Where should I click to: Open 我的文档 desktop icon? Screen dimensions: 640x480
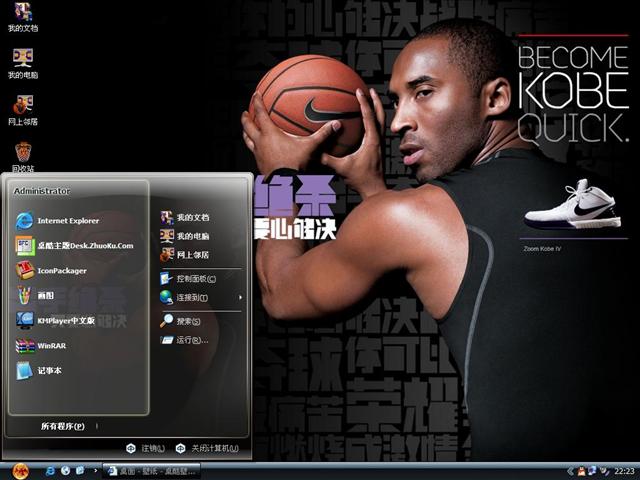pyautogui.click(x=23, y=17)
